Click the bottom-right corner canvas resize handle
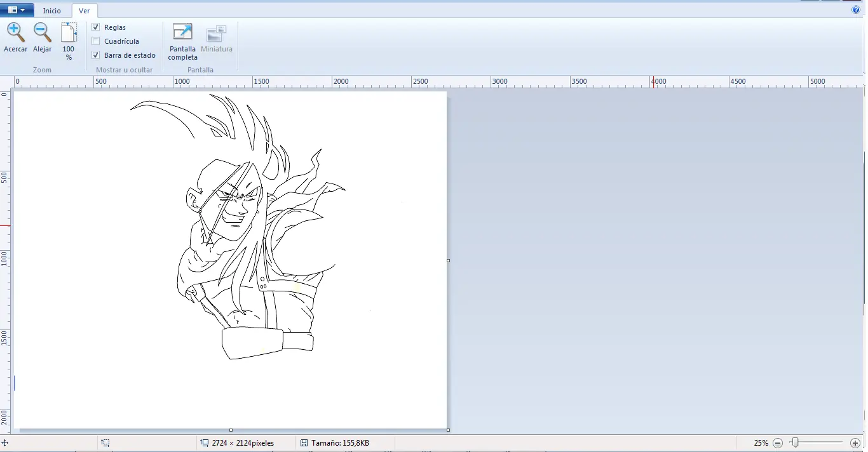This screenshot has width=868, height=452. point(449,430)
